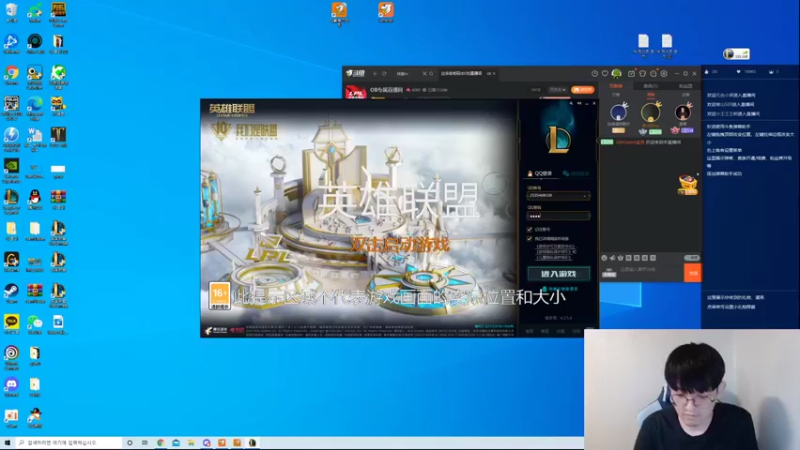Image resolution: width=800 pixels, height=450 pixels.
Task: Click the user avatar in Douyu title bar
Action: pos(617,73)
